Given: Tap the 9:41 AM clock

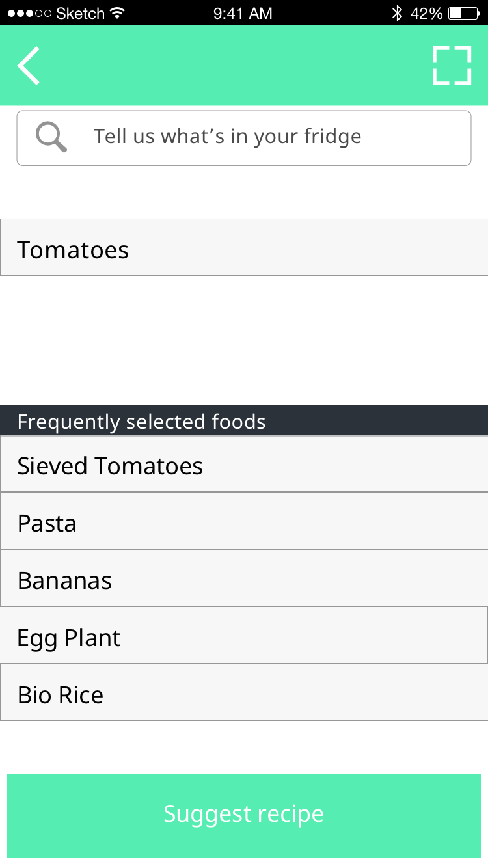Looking at the screenshot, I should click(243, 13).
